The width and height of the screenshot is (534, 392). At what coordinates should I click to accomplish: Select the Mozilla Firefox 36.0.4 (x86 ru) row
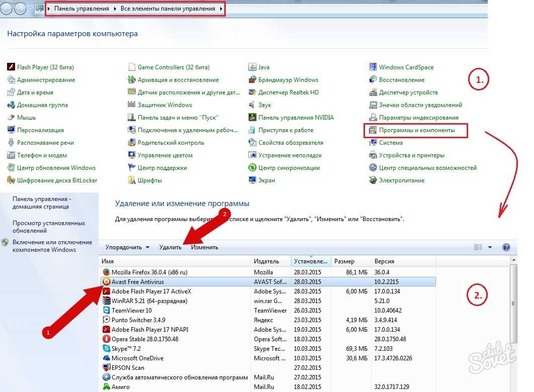[x=268, y=272]
